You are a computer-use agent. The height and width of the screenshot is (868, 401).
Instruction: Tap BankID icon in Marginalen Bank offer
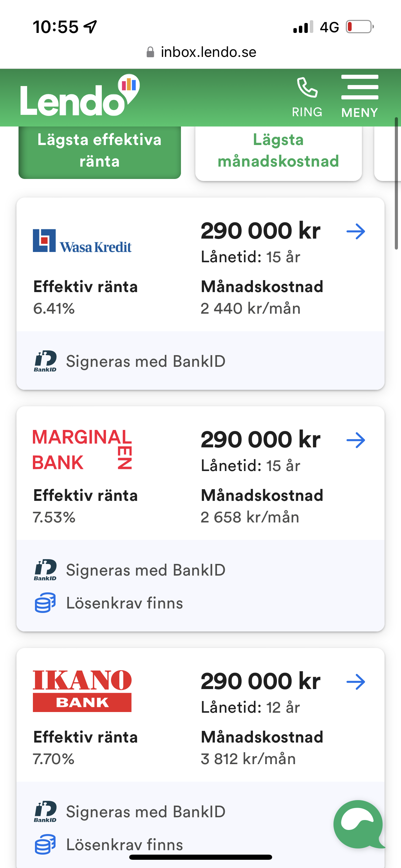coord(45,570)
